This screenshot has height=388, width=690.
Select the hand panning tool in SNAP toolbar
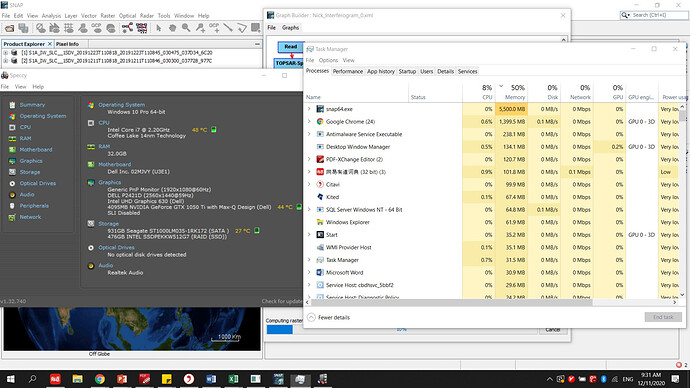(172, 28)
